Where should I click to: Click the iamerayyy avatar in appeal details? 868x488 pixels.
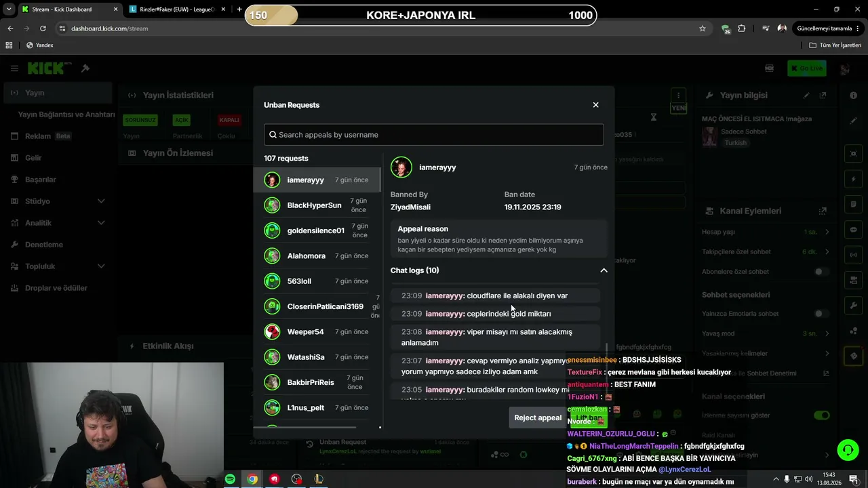[401, 167]
